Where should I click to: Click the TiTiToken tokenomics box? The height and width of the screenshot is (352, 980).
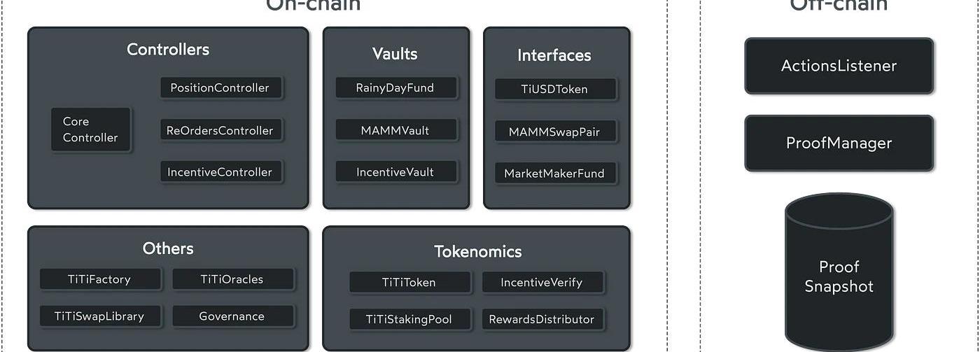tap(409, 283)
